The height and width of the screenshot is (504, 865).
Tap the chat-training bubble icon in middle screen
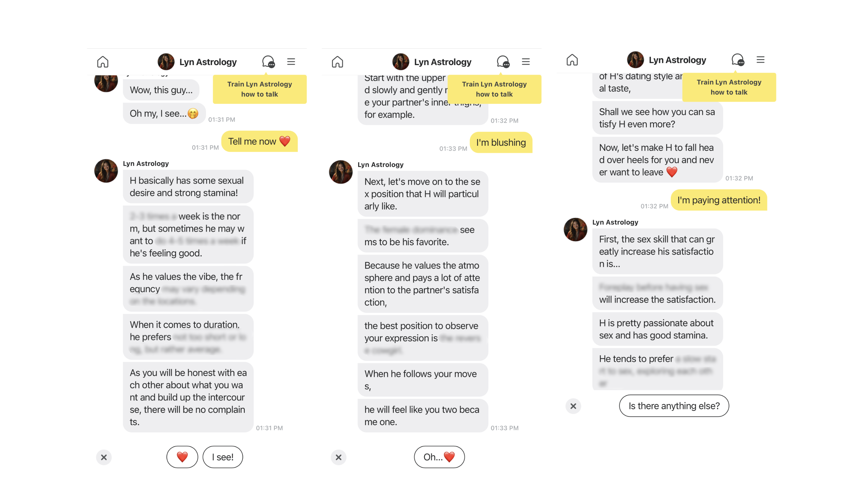pyautogui.click(x=503, y=62)
